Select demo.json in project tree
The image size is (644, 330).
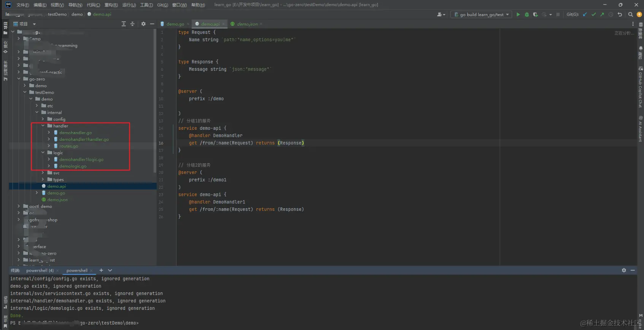57,199
